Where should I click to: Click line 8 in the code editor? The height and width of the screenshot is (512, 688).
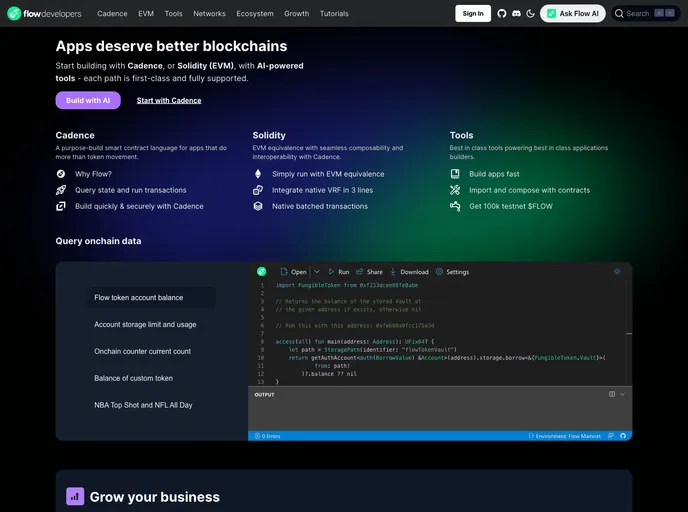pos(355,342)
